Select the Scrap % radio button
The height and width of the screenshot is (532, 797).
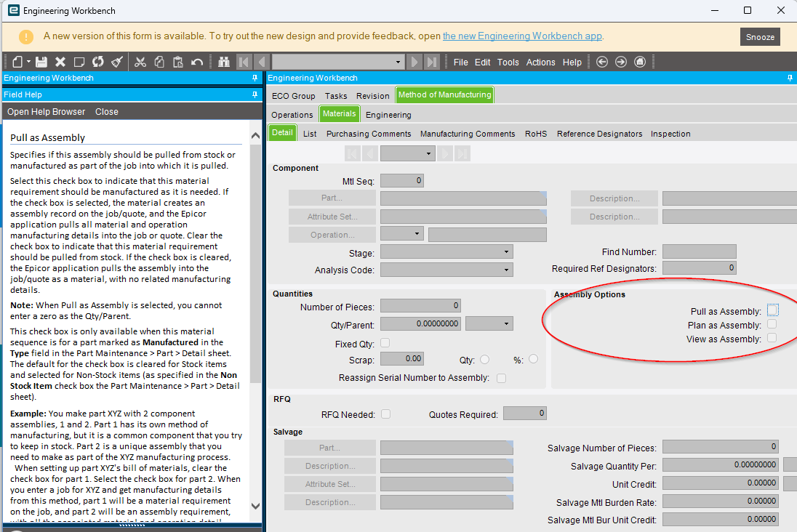(533, 359)
